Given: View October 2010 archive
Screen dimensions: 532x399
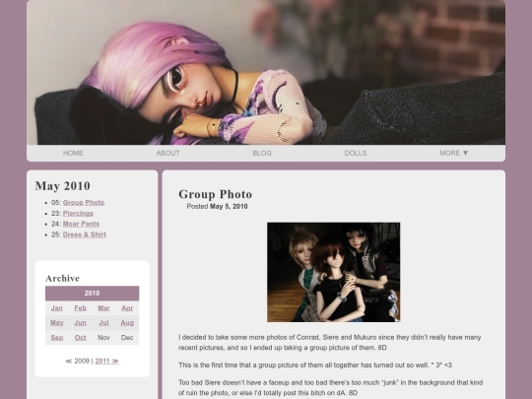Looking at the screenshot, I should pos(81,338).
